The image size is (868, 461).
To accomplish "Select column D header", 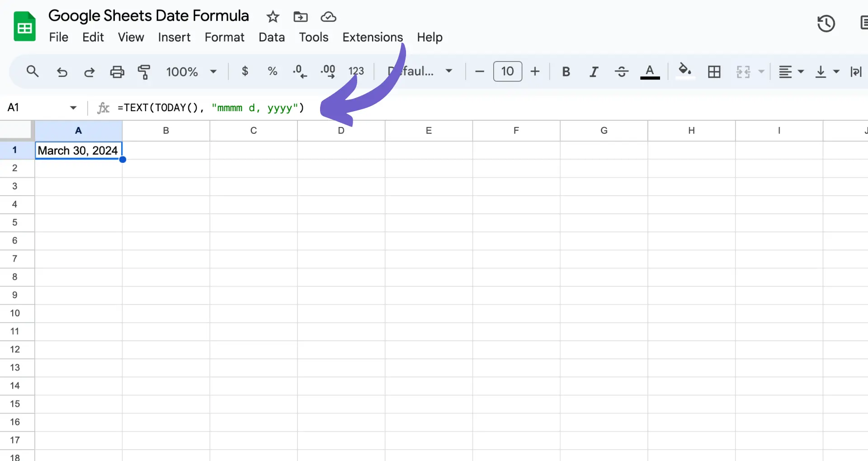I will click(x=341, y=131).
